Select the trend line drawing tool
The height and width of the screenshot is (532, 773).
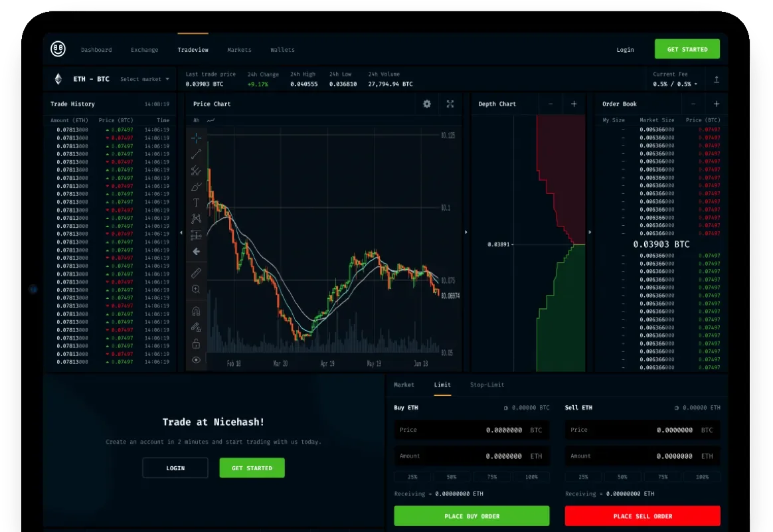pos(196,154)
